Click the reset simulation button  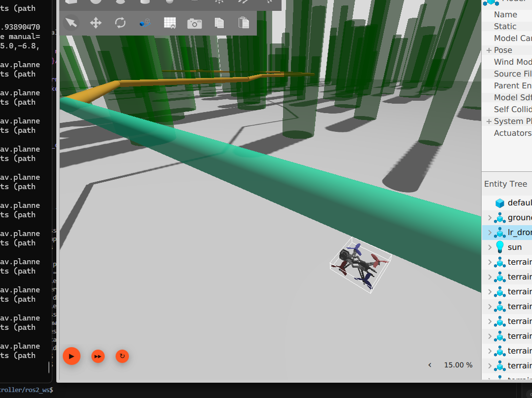[x=122, y=356]
